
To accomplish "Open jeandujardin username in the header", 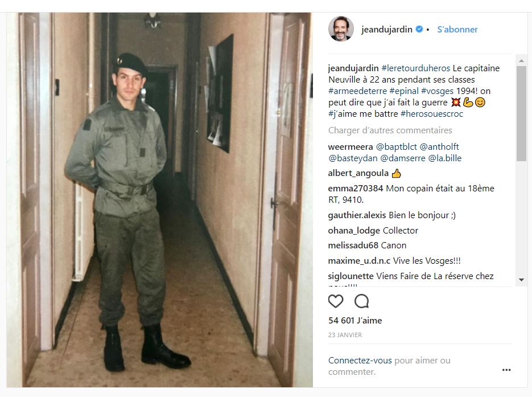I will 387,30.
